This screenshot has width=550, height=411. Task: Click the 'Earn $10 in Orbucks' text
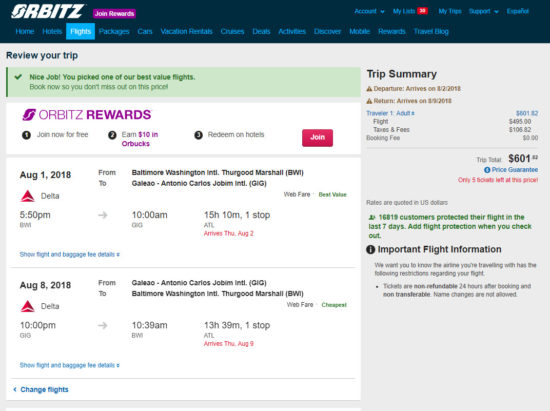click(140, 139)
